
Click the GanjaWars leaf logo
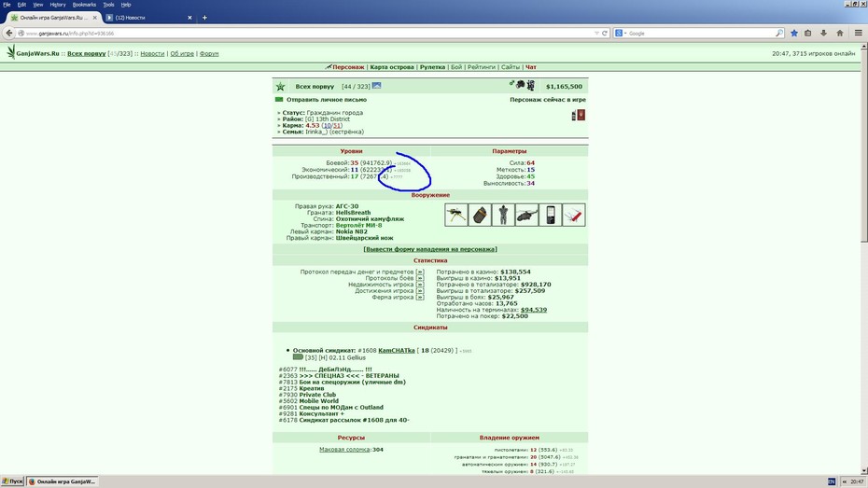click(10, 52)
